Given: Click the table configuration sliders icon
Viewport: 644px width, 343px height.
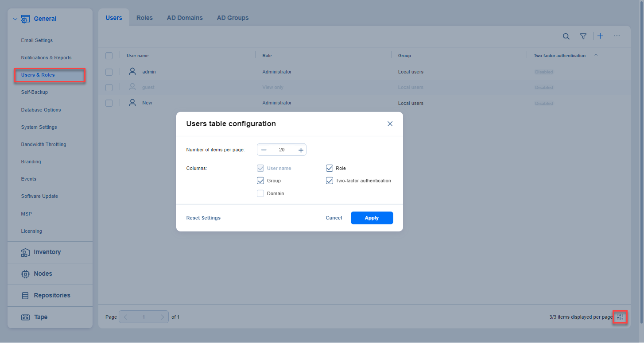Looking at the screenshot, I should (x=620, y=317).
